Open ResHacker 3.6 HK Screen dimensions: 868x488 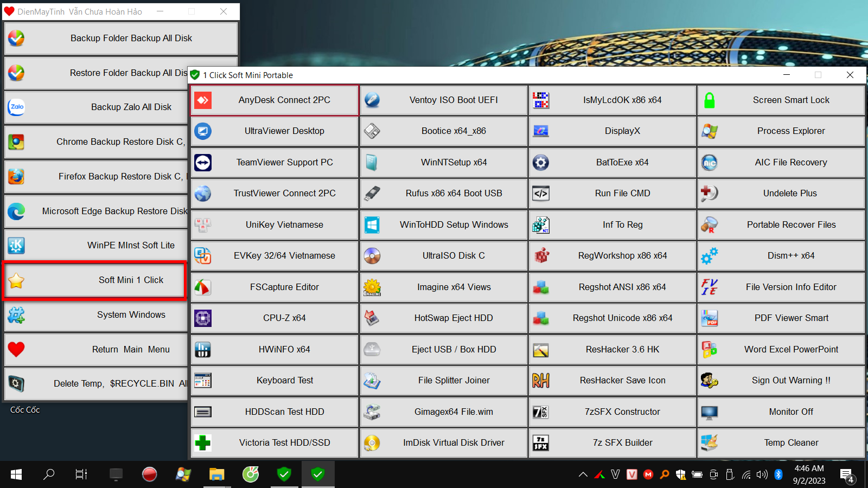tap(612, 350)
